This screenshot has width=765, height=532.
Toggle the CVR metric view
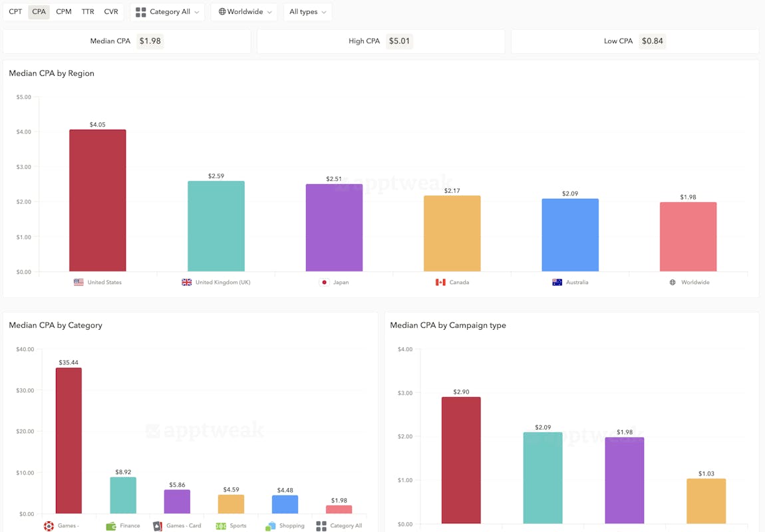[x=111, y=12]
